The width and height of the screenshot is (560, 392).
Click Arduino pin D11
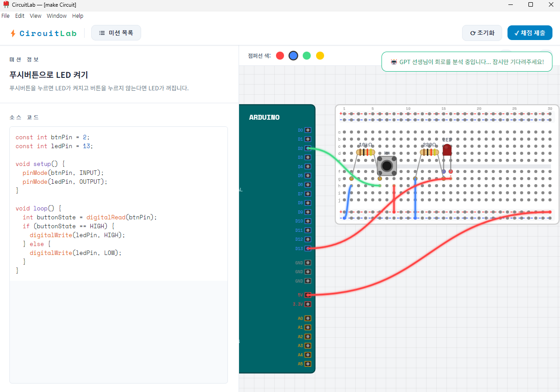[308, 230]
